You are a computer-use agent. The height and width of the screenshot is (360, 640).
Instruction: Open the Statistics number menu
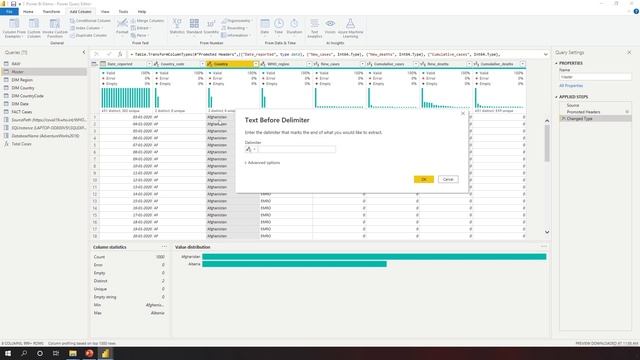coord(177,27)
